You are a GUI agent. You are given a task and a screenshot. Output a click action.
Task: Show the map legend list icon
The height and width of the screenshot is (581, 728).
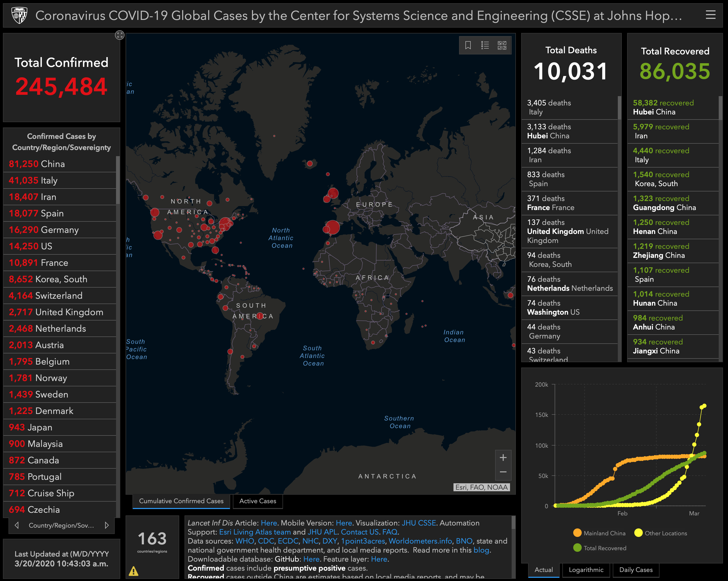(x=485, y=45)
